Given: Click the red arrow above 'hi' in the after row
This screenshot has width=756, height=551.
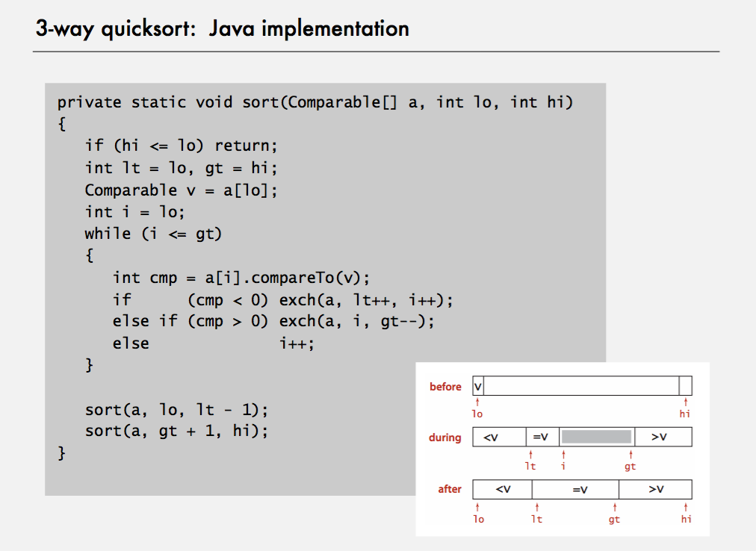Looking at the screenshot, I should click(685, 507).
